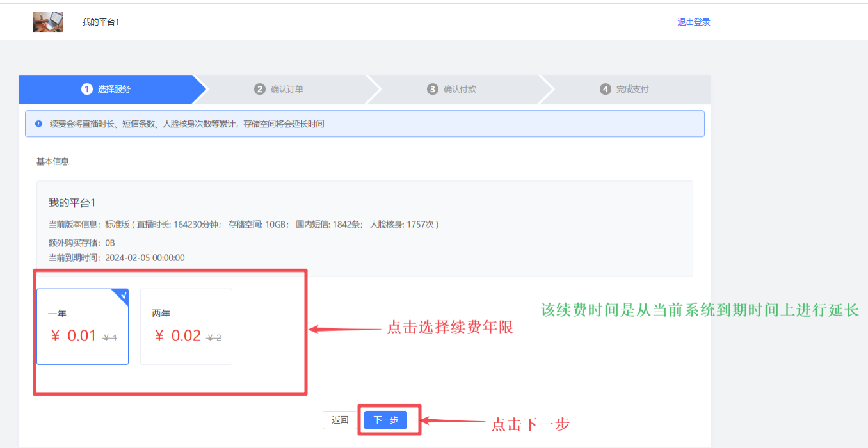868x448 pixels.
Task: Click the step 1 number circle icon
Action: click(87, 90)
